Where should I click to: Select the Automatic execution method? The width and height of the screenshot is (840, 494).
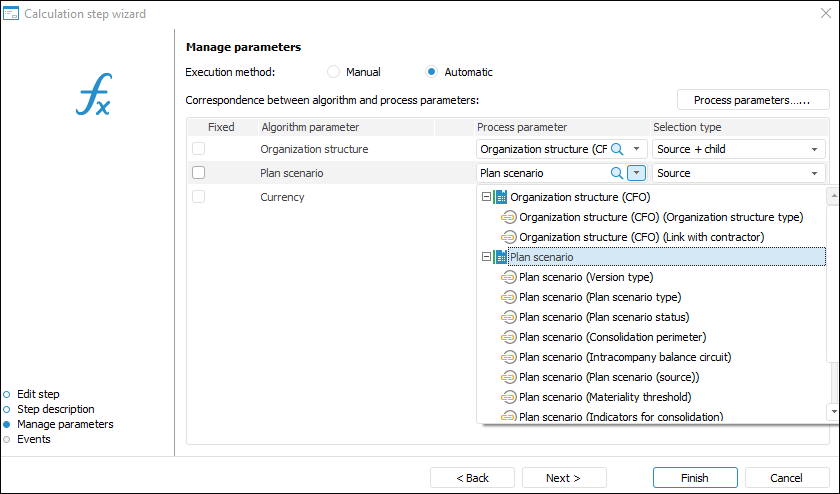click(x=432, y=72)
